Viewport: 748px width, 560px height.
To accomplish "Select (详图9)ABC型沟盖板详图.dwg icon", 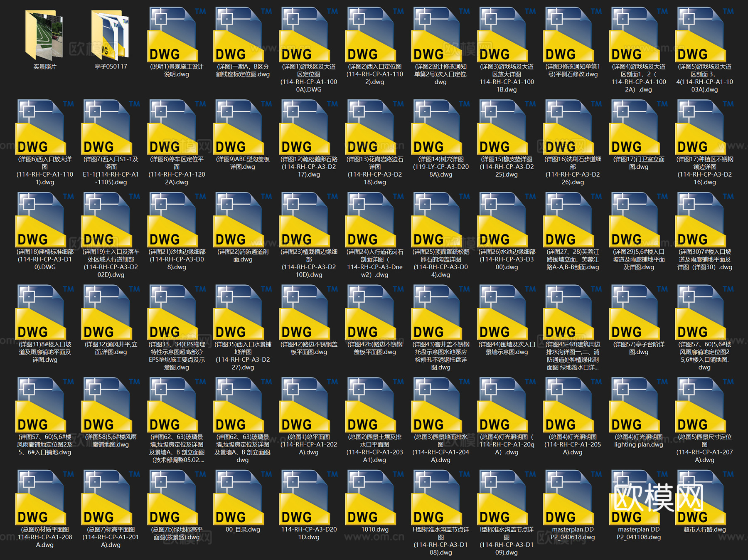I will 239,127.
